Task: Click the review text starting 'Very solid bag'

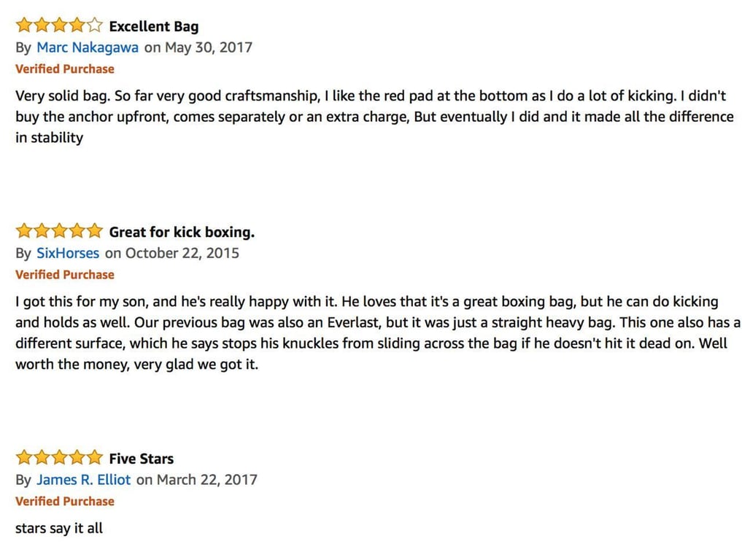Action: 374,117
